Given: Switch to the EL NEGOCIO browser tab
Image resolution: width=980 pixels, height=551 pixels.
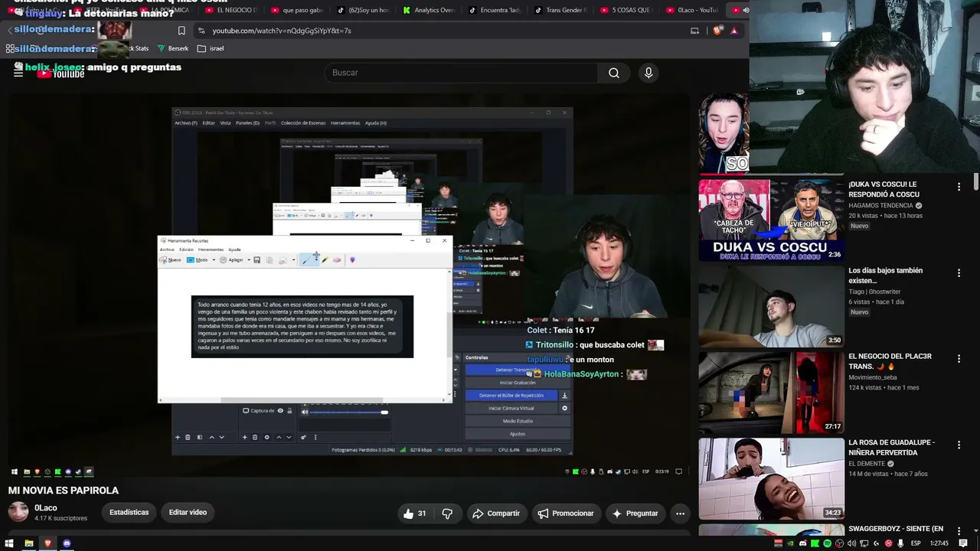Looking at the screenshot, I should [232, 10].
